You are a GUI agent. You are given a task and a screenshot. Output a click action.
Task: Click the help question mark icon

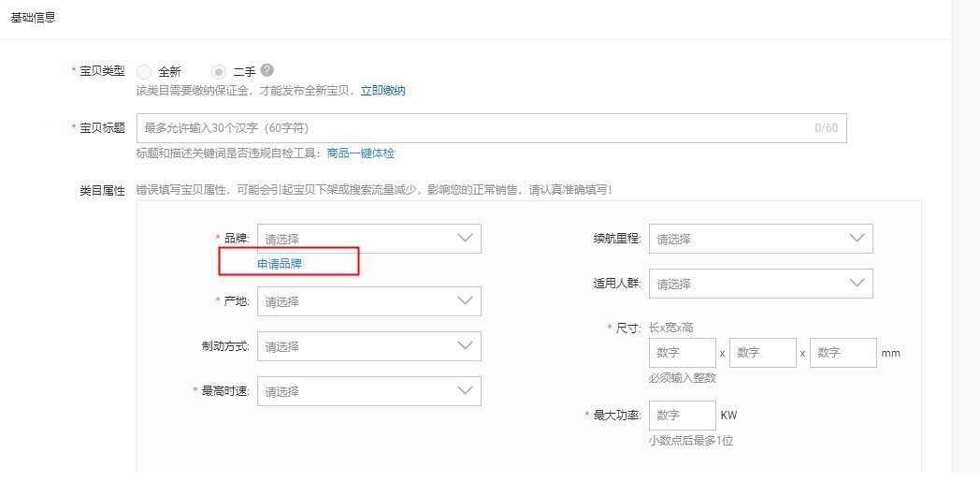267,70
